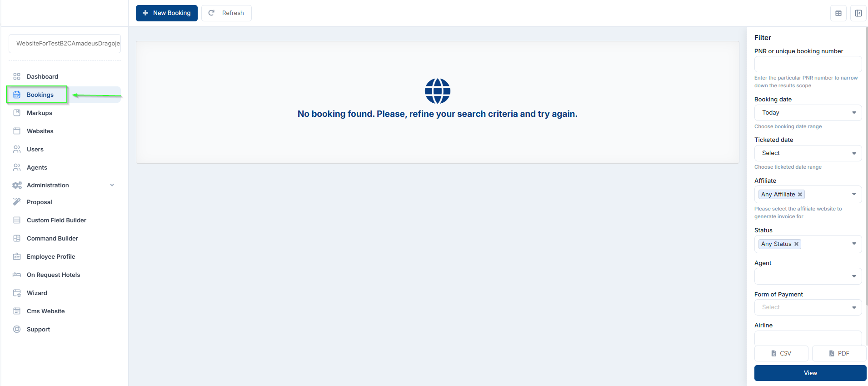
Task: Click the View button in filter panel
Action: [810, 373]
